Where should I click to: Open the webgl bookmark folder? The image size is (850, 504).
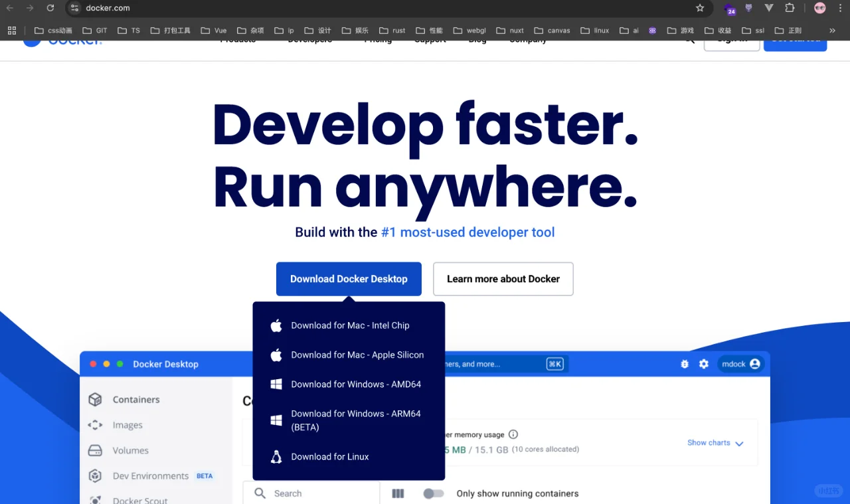pyautogui.click(x=469, y=31)
